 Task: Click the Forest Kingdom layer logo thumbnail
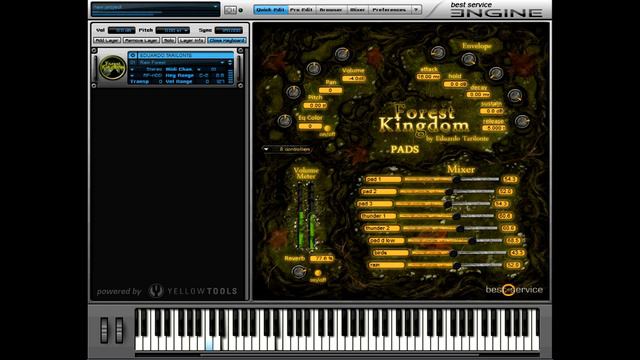tap(112, 68)
